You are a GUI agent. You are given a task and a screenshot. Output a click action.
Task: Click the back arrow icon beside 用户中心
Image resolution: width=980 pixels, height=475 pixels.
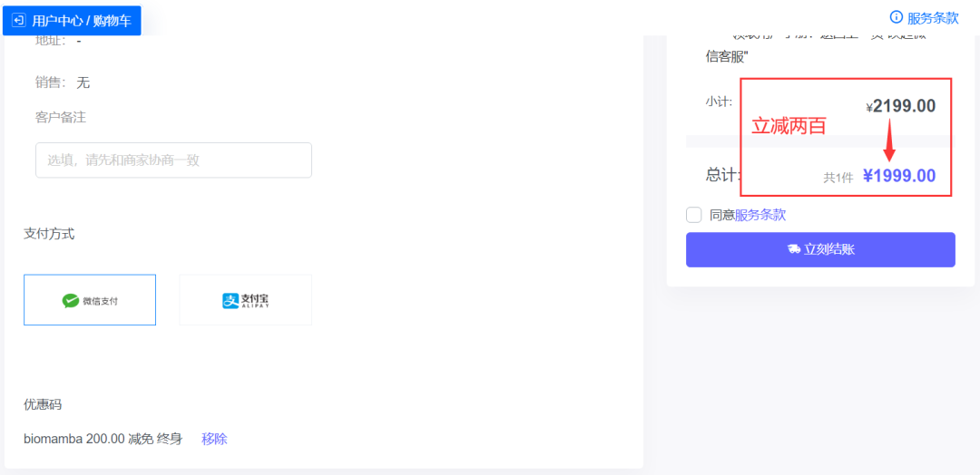tap(18, 21)
